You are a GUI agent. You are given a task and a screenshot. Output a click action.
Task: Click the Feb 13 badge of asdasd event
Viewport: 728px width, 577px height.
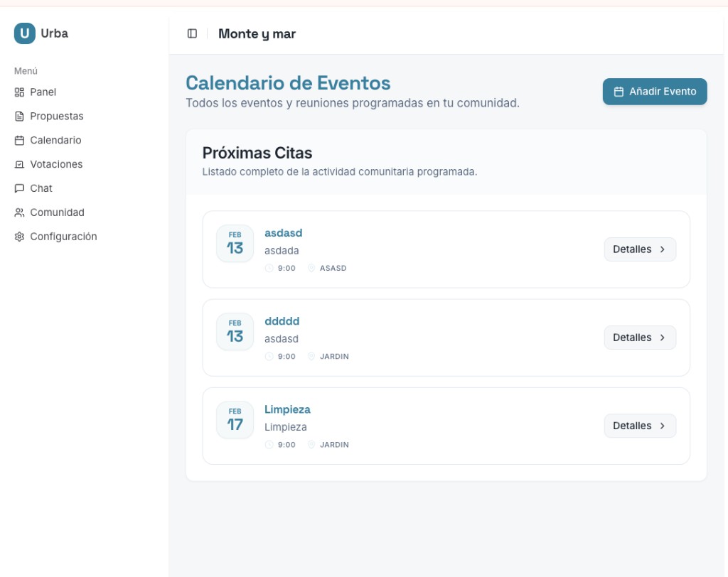pos(235,244)
